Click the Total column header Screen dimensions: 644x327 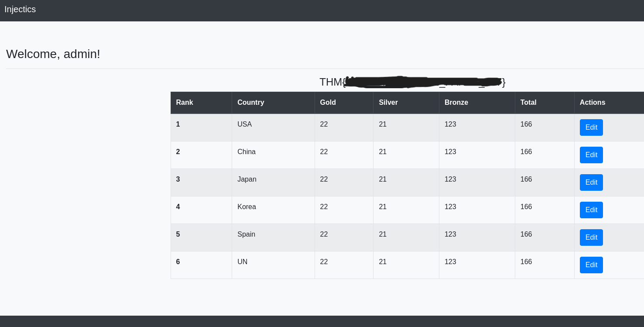(528, 103)
